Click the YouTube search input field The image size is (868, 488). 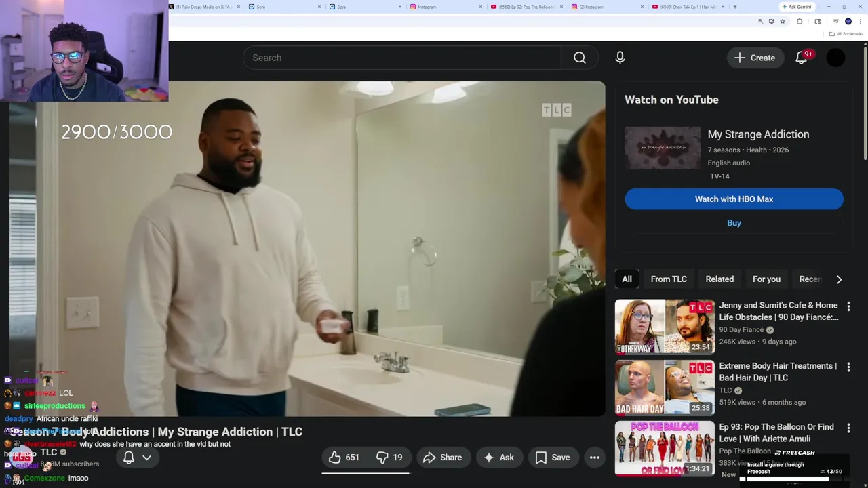click(403, 58)
